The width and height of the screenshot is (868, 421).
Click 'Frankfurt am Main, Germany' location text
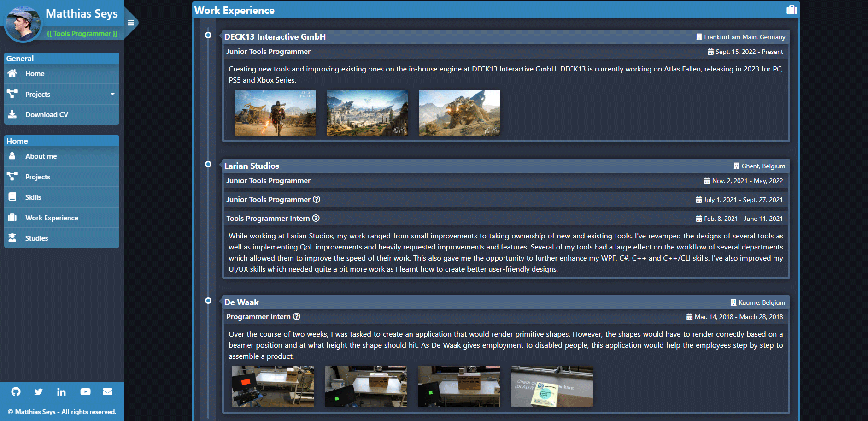(x=745, y=37)
